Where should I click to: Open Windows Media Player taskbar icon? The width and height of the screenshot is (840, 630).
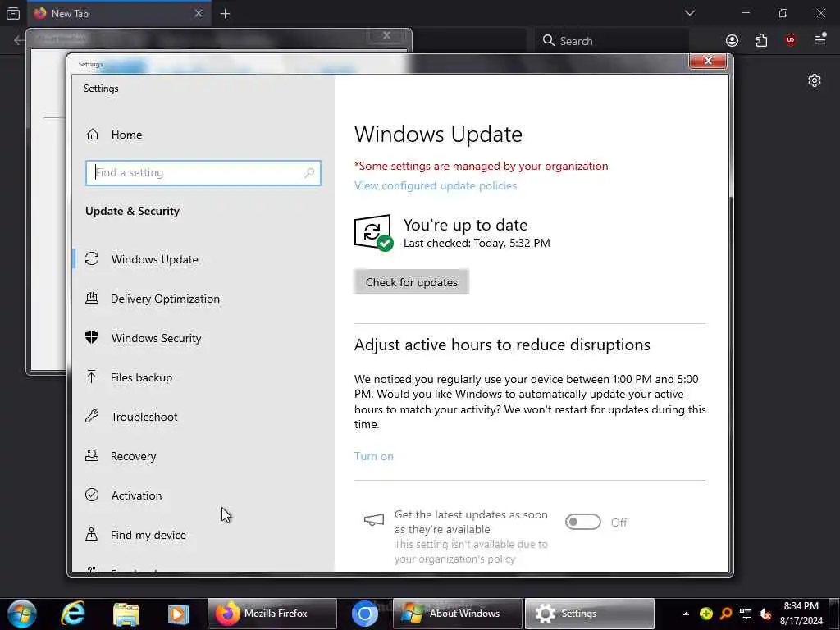178,614
